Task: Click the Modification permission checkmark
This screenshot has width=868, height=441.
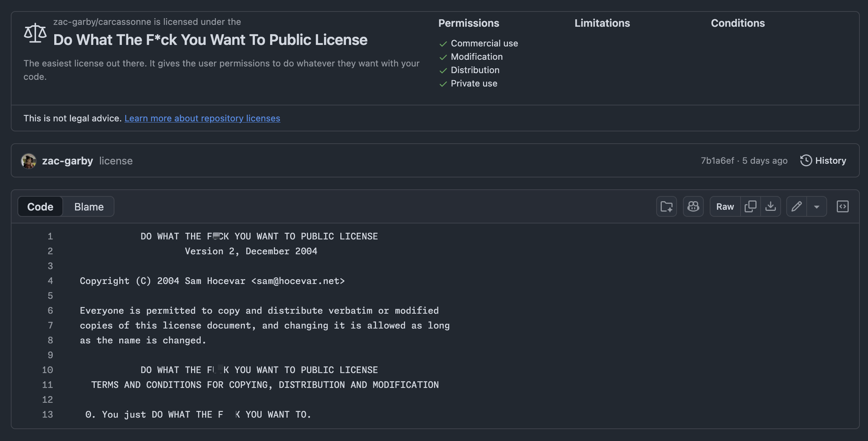Action: coord(443,57)
